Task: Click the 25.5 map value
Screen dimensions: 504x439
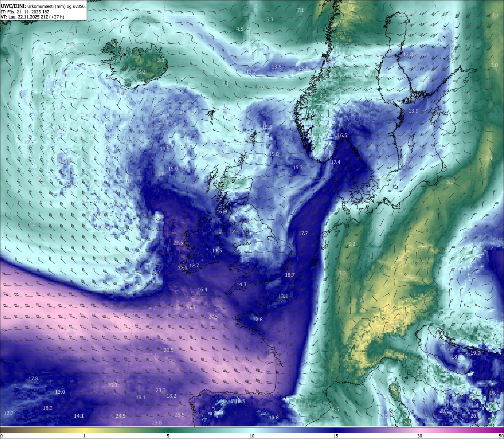Action: point(180,415)
